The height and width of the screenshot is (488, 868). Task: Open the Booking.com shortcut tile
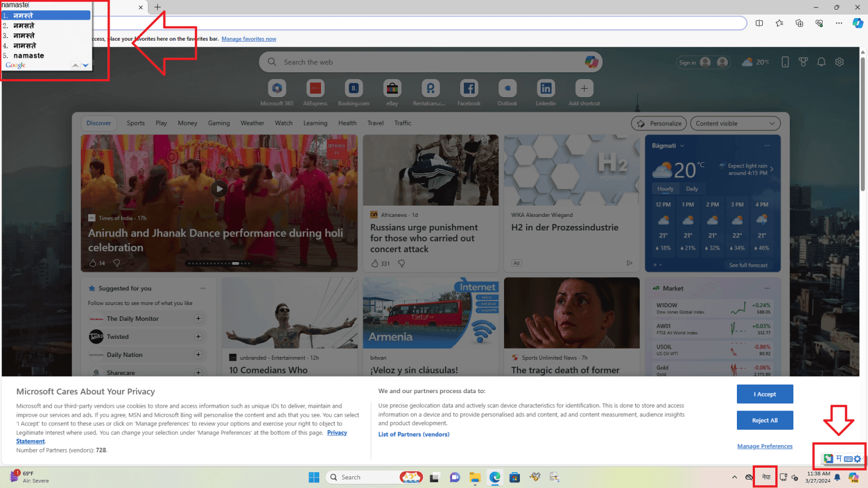[354, 89]
